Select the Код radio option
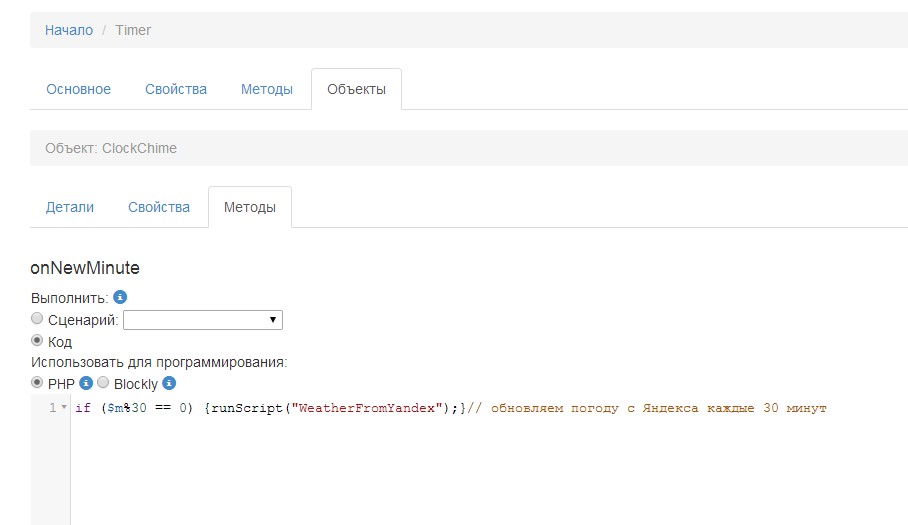This screenshot has width=908, height=525. 37,341
